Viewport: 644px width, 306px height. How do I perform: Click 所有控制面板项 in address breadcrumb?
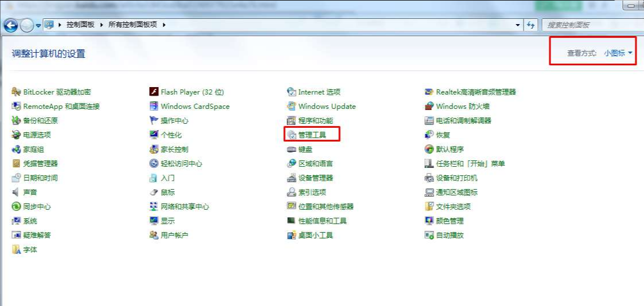132,25
